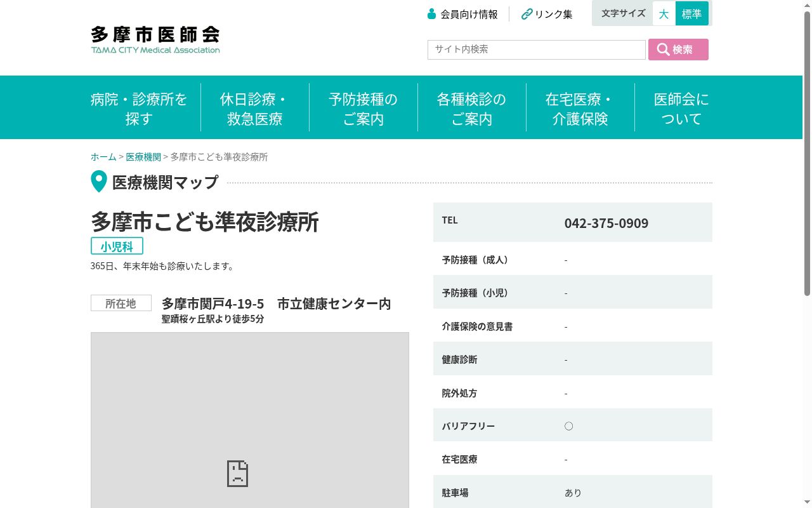The image size is (812, 508).
Task: Click the phone number 042-375-0909
Action: tap(606, 223)
